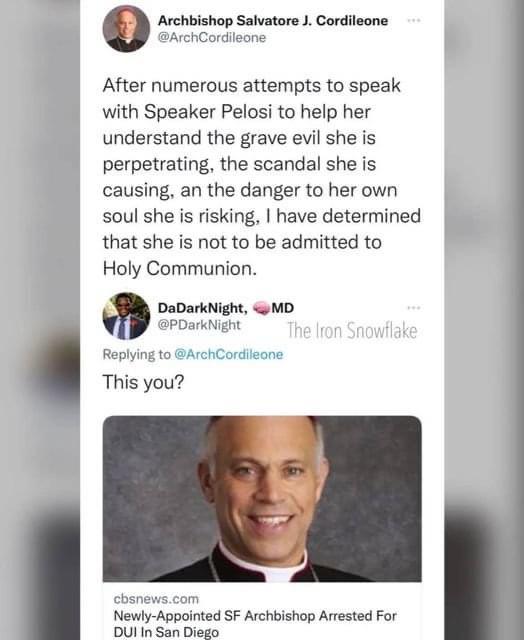Click "DUI In San Diego" headline line
Screen dimensions: 524x640
[166, 632]
